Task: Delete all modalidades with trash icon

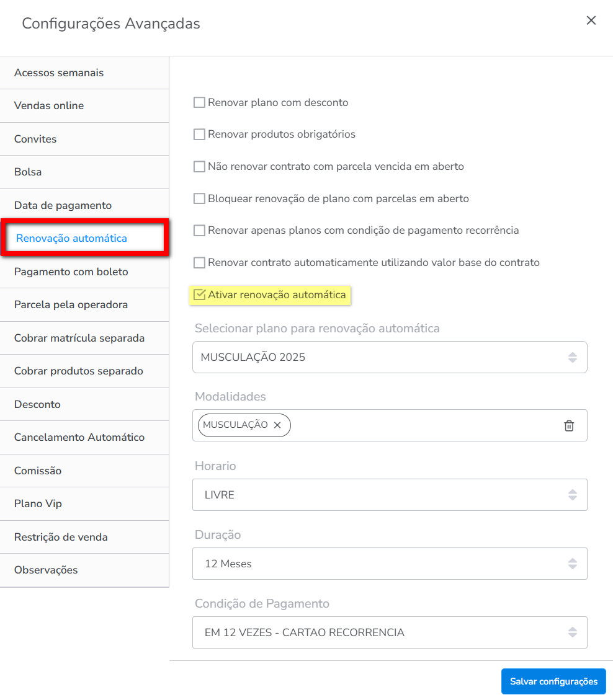Action: (569, 425)
